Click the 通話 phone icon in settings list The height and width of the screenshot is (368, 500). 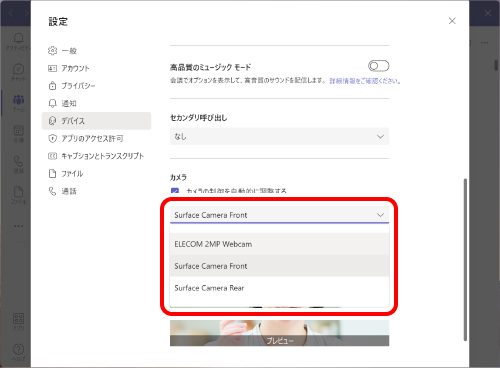(52, 191)
